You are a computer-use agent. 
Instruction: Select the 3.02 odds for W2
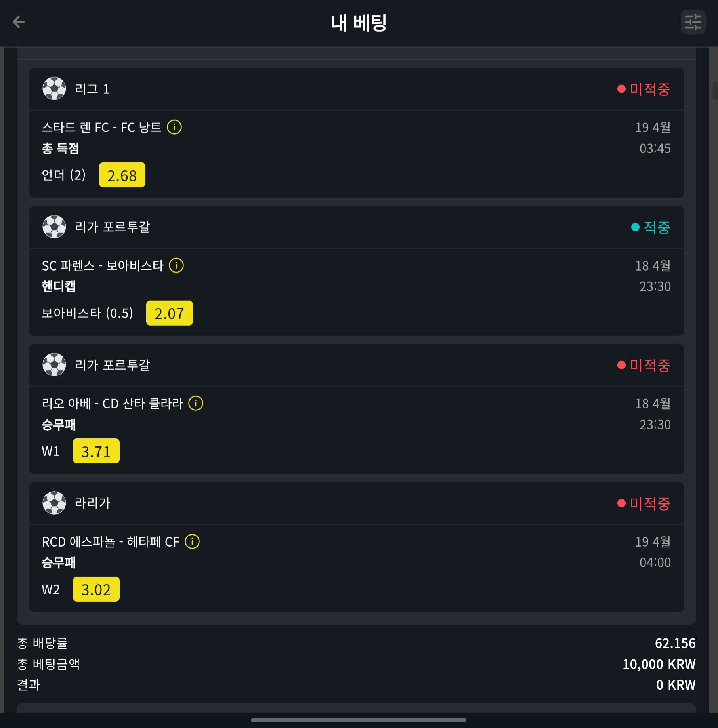click(96, 589)
